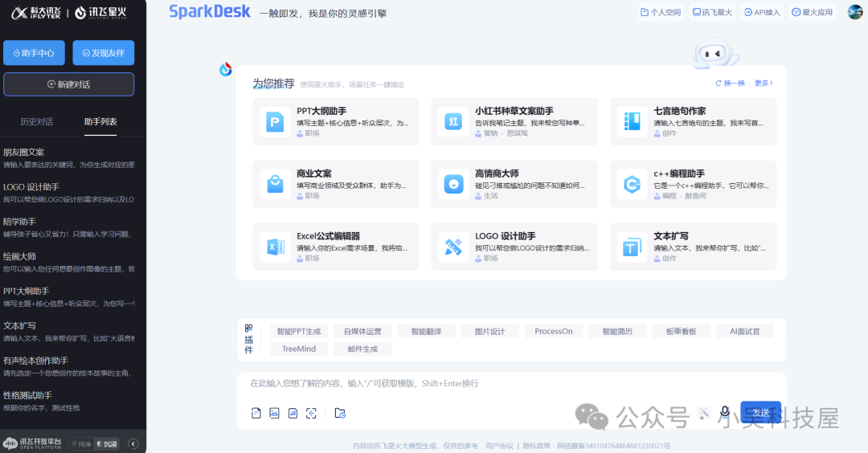868x453 pixels.
Task: Click the Excel公式编辑器 icon
Action: pos(275,247)
